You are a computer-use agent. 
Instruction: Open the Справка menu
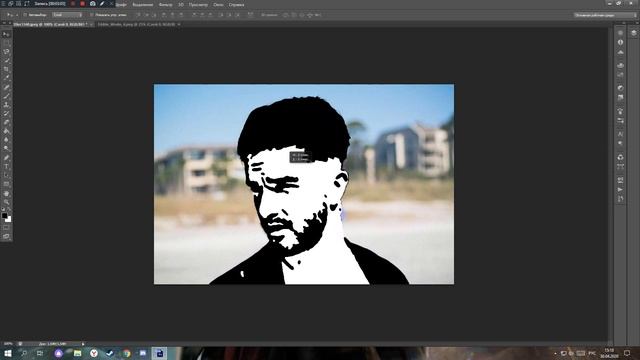236,4
